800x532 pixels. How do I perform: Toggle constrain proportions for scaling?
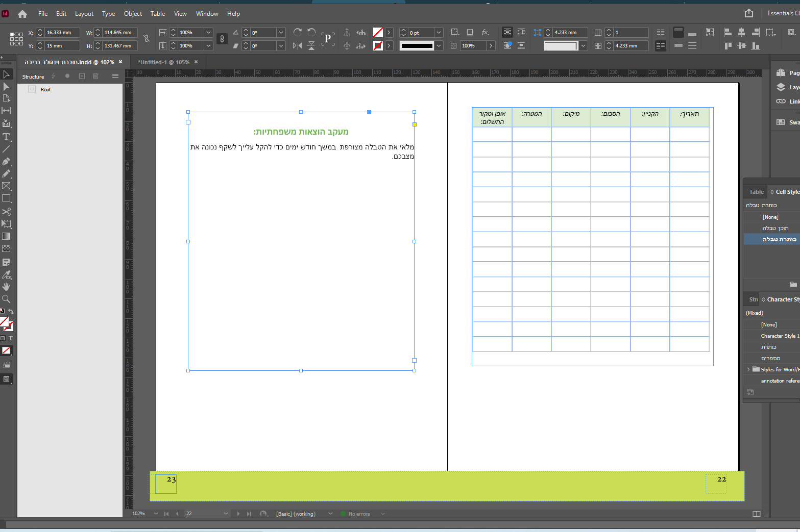click(x=222, y=39)
